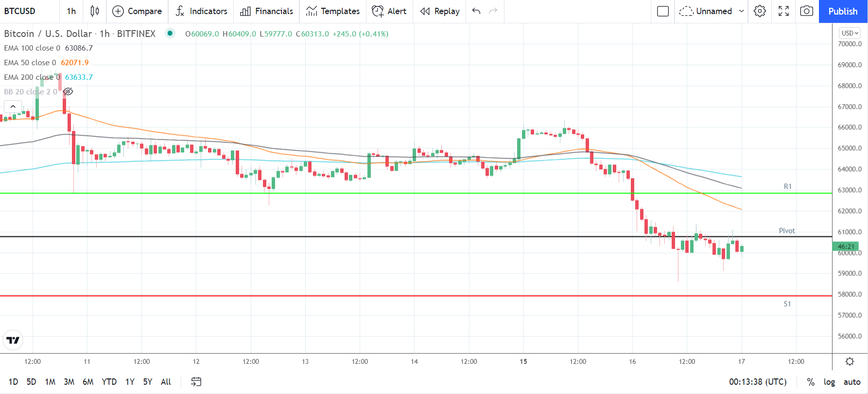Open indicator Templates

pos(332,11)
